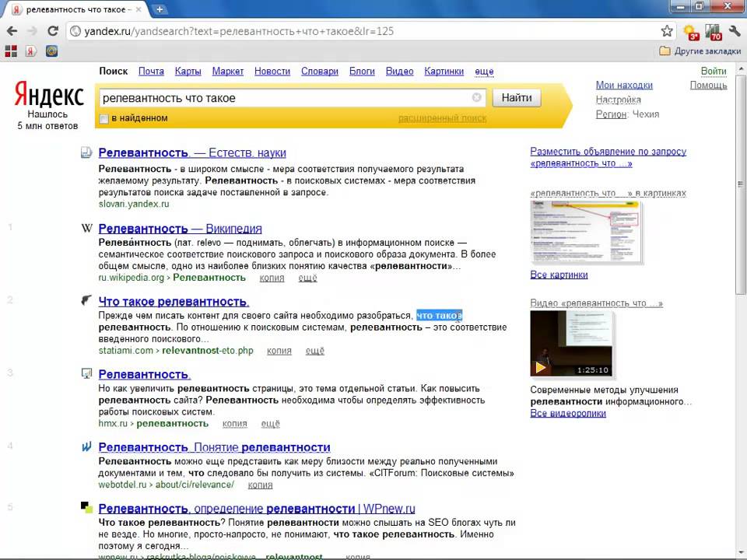Click the favicon beside Понятие релевантности result
This screenshot has height=560, width=747.
86,446
